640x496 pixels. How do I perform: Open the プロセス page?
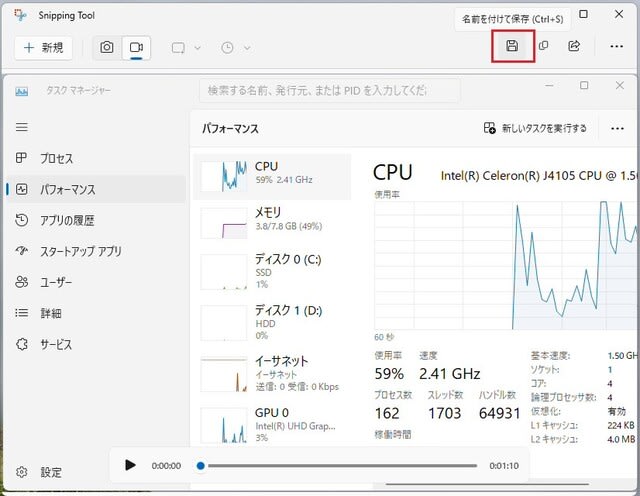(x=96, y=158)
